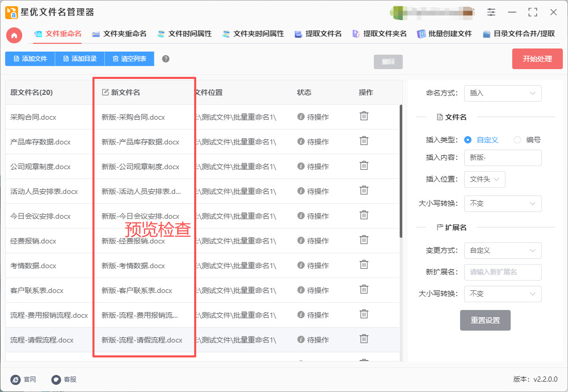Click the file list vertical scrollbar

(401, 171)
